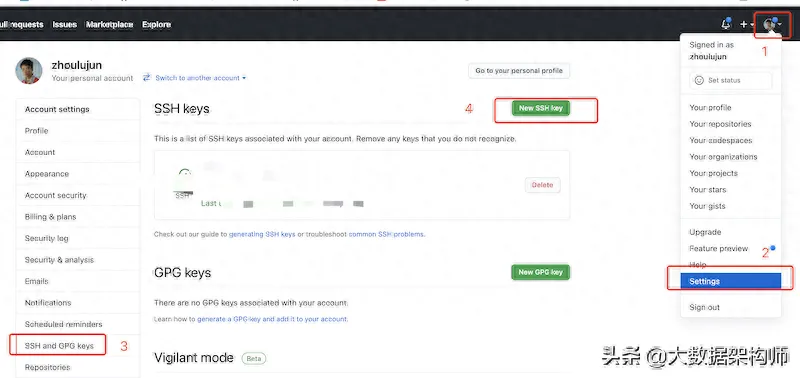800x378 pixels.
Task: Select Profile in settings sidebar
Action: [78, 131]
